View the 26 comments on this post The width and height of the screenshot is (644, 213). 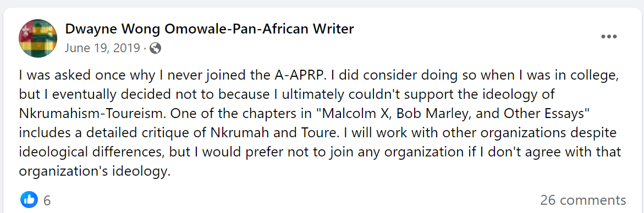click(x=583, y=200)
